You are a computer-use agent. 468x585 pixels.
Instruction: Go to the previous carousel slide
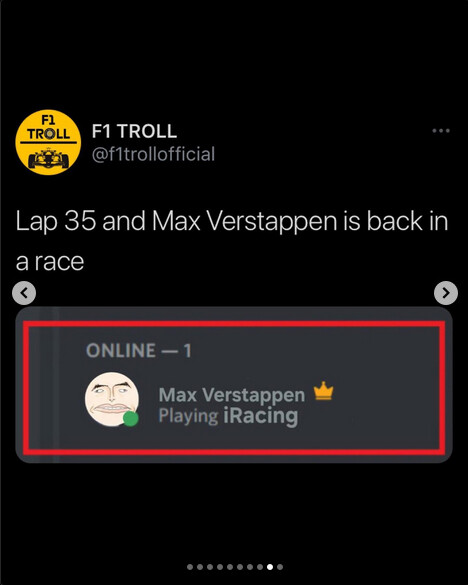point(24,293)
